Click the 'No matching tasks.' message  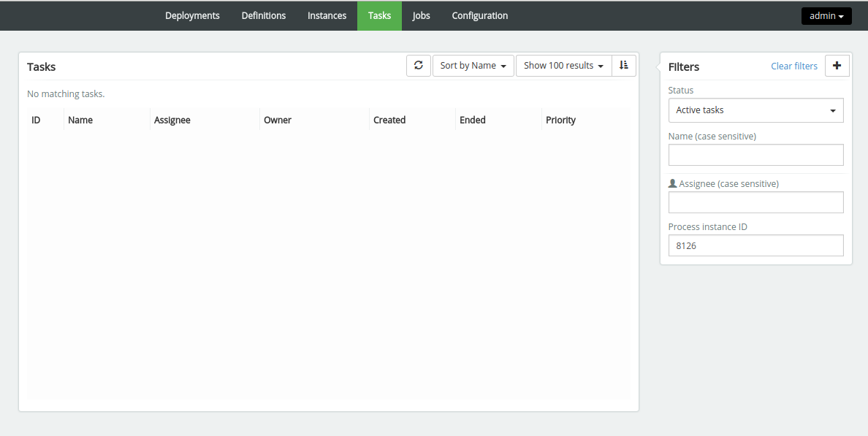pos(66,94)
